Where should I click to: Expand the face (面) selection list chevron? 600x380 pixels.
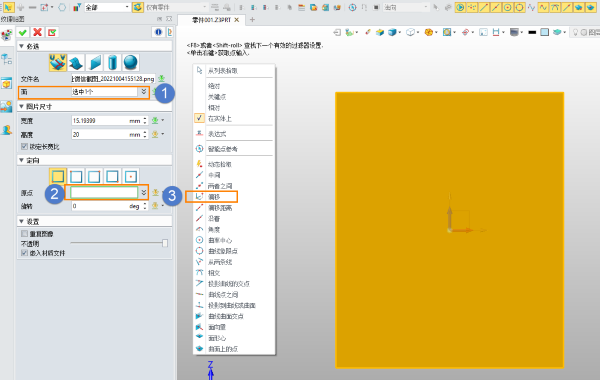click(x=143, y=92)
